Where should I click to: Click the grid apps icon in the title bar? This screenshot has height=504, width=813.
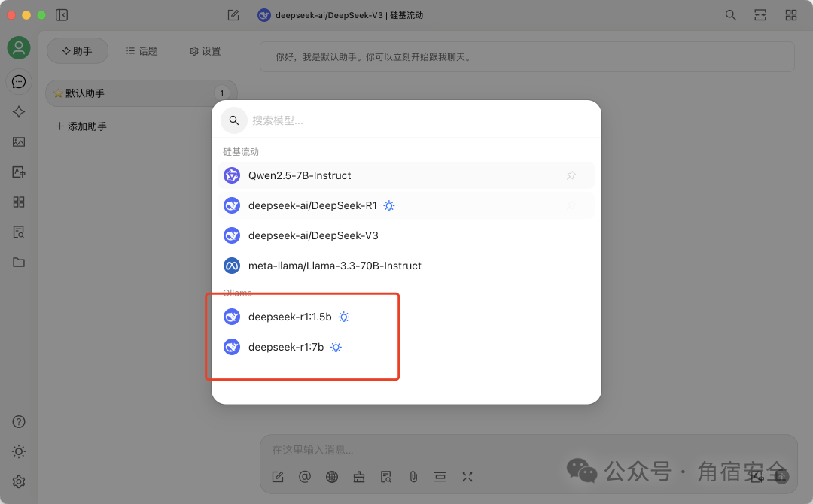point(790,15)
